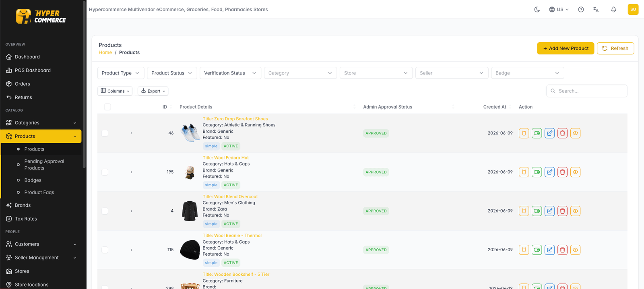
Task: Click the badge icon for Zero Drop Barefoot Shoes
Action: 524,133
